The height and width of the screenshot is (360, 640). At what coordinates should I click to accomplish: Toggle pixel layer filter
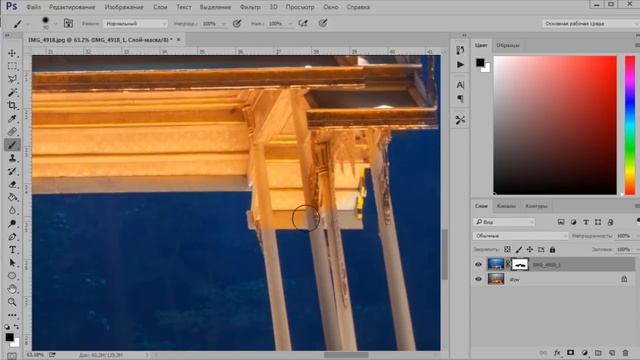tap(561, 222)
